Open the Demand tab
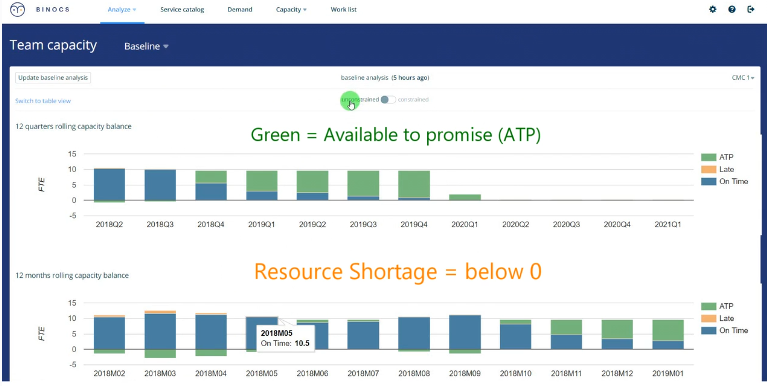Viewport: 767px width, 386px height. click(x=240, y=9)
